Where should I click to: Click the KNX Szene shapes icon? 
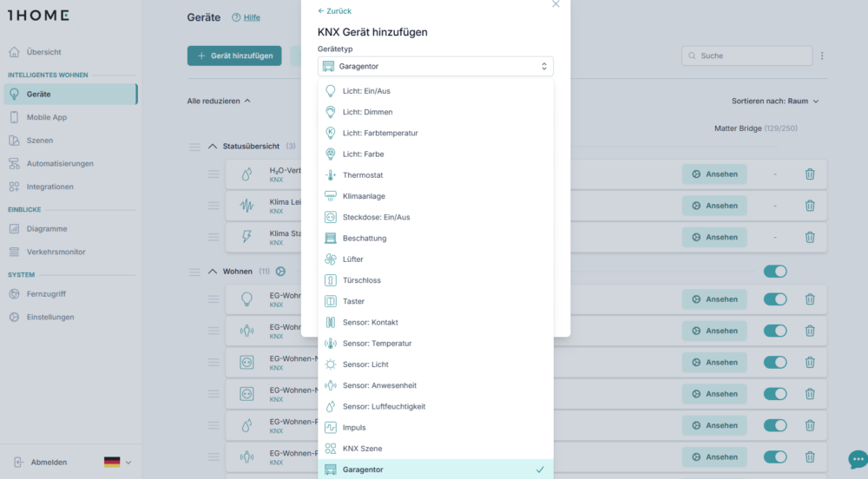coord(331,448)
